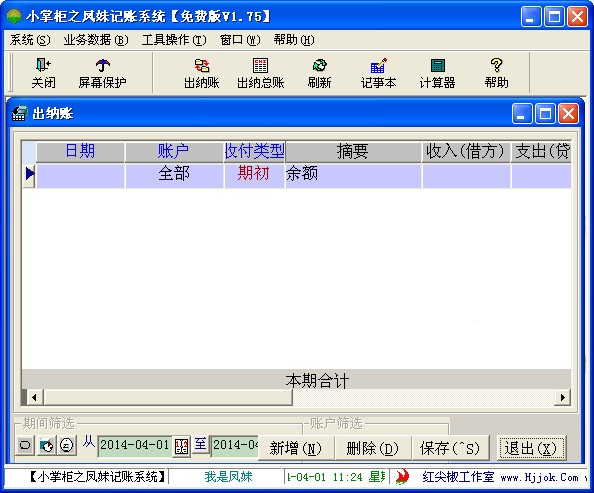This screenshot has height=493, width=594.
Task: Click the 刷新 refresh icon
Action: point(319,65)
